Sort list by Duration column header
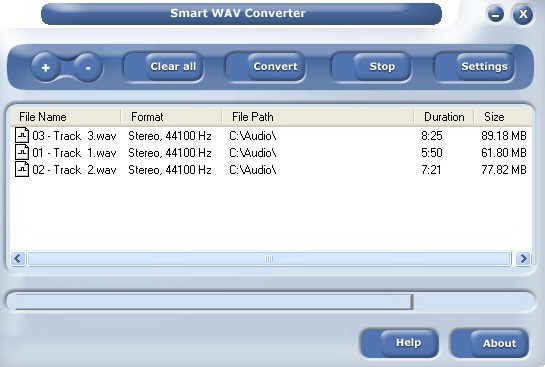This screenshot has width=545, height=367. (444, 117)
